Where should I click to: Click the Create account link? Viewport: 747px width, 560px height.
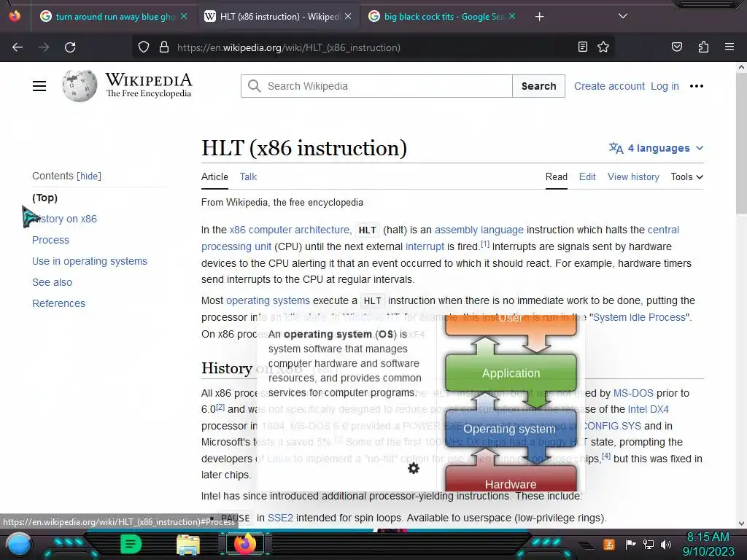[609, 86]
